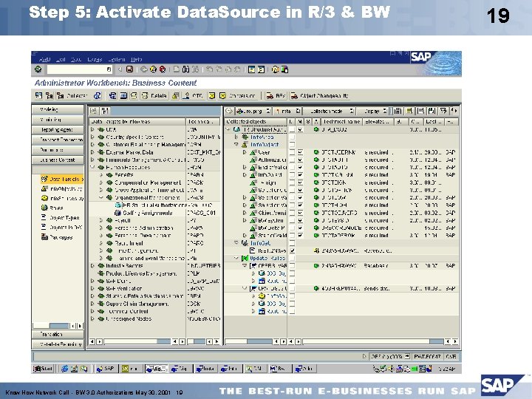Toggle install checkbox in the InfoObject row
This screenshot has width=532, height=399.
[x=292, y=145]
